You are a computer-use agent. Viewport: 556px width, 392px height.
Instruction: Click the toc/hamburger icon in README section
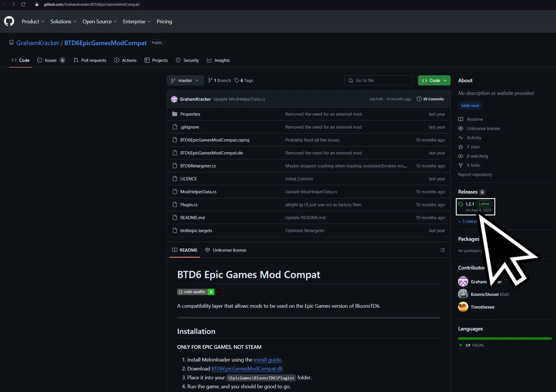tap(442, 249)
